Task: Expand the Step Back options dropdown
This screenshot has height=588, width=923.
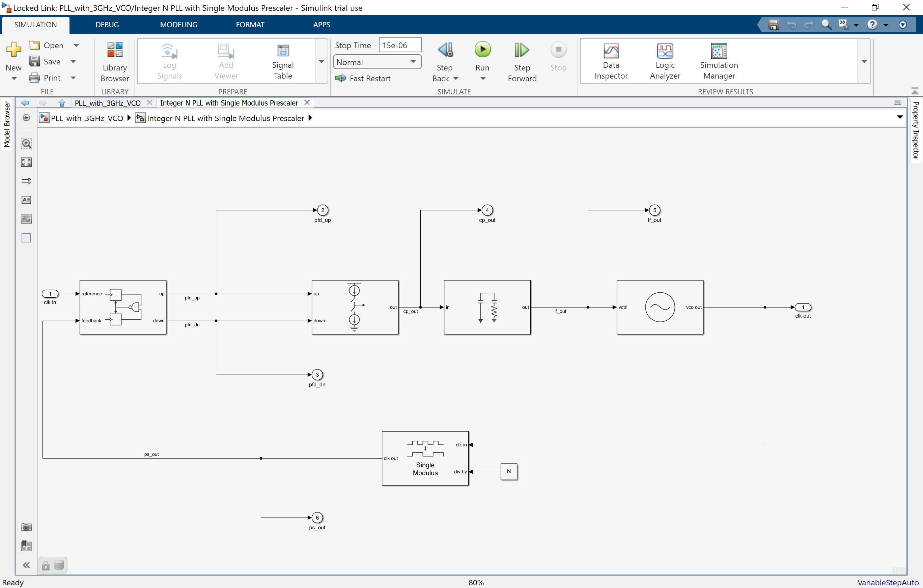Action: point(456,78)
